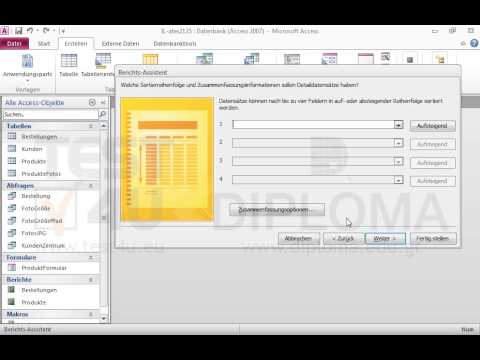Toggle the first Aufsteigend sort order button
Viewport: 480px width, 360px height.
tap(432, 126)
